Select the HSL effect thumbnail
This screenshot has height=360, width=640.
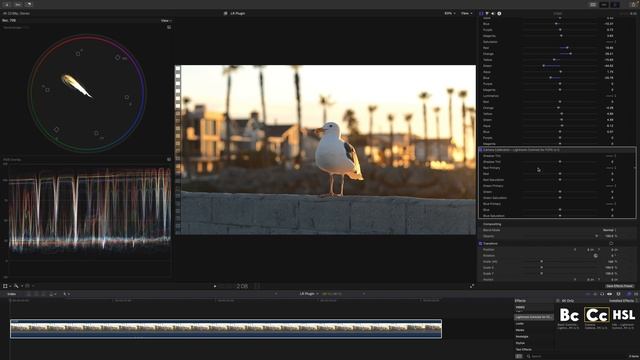pyautogui.click(x=624, y=316)
